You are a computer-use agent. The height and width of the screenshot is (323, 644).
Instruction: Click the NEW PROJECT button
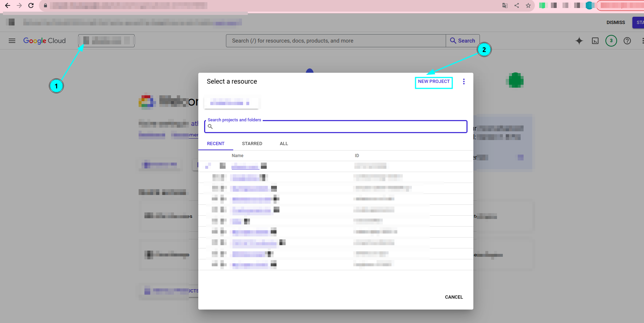tap(434, 82)
